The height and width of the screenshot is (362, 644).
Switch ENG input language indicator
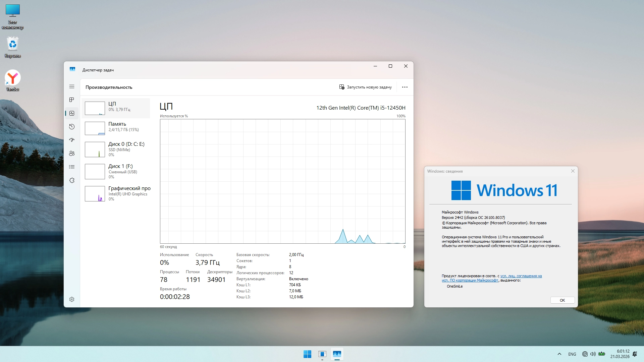coord(572,354)
